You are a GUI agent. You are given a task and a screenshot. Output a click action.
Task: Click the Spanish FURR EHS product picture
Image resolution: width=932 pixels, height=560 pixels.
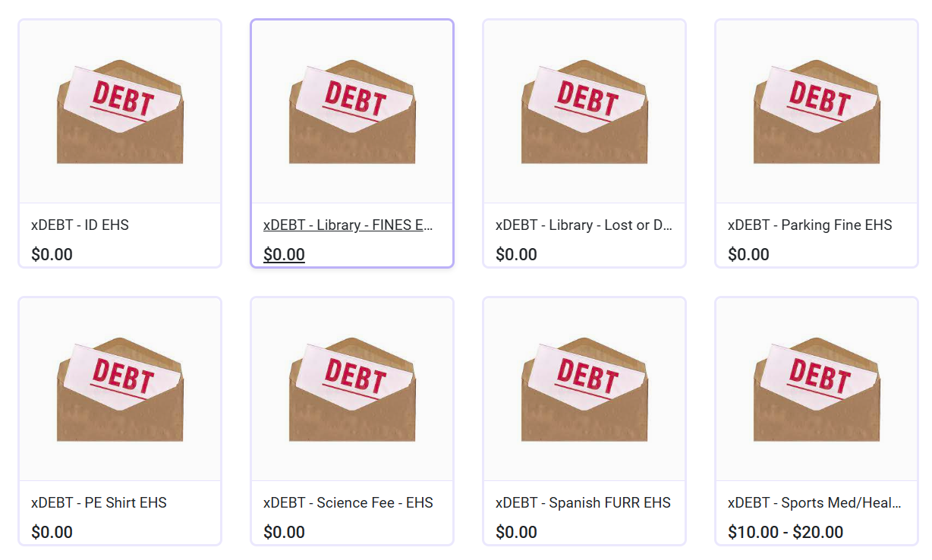[584, 388]
